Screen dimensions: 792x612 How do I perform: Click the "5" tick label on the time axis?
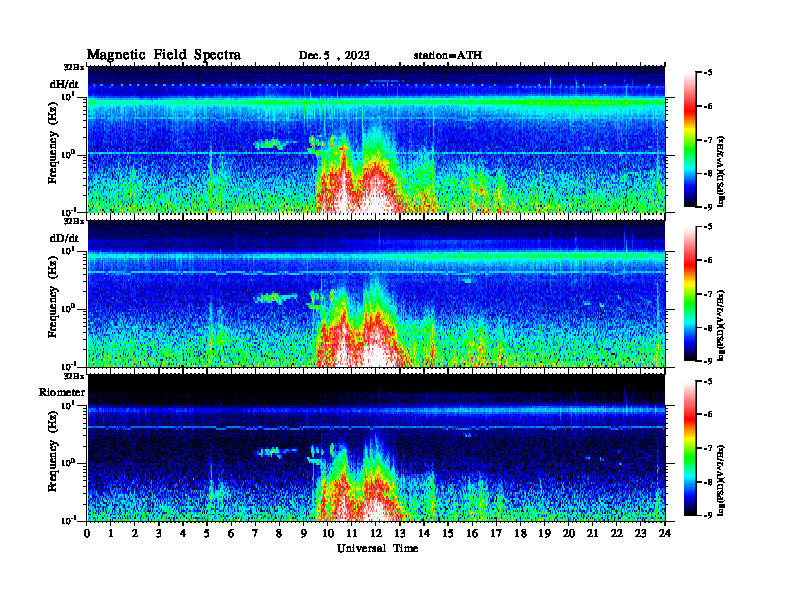[x=207, y=533]
